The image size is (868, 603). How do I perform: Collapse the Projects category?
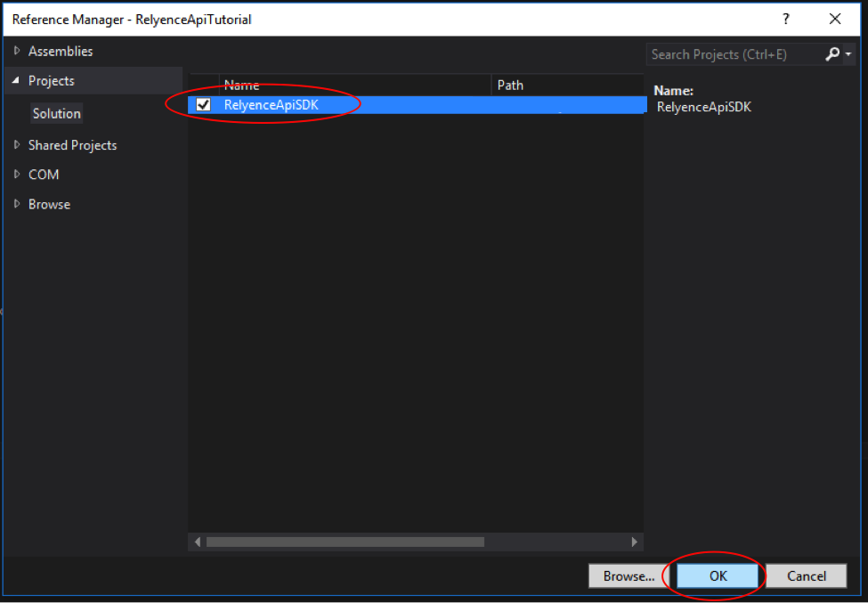[x=17, y=81]
